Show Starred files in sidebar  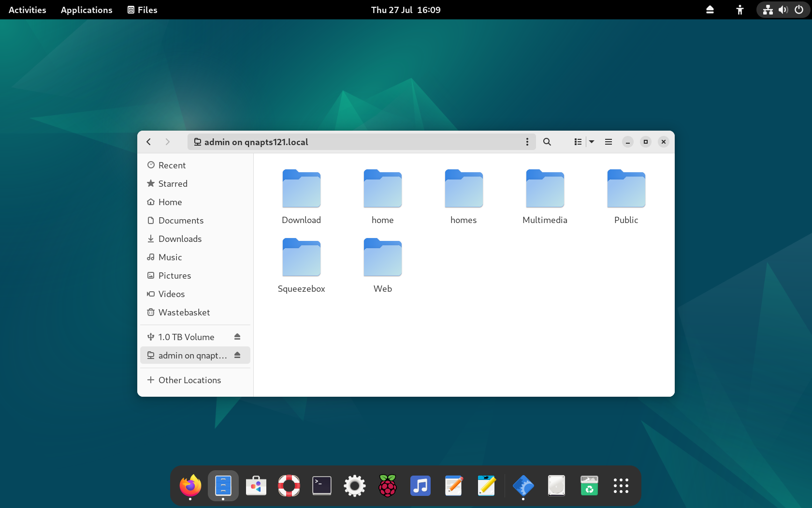pyautogui.click(x=195, y=184)
